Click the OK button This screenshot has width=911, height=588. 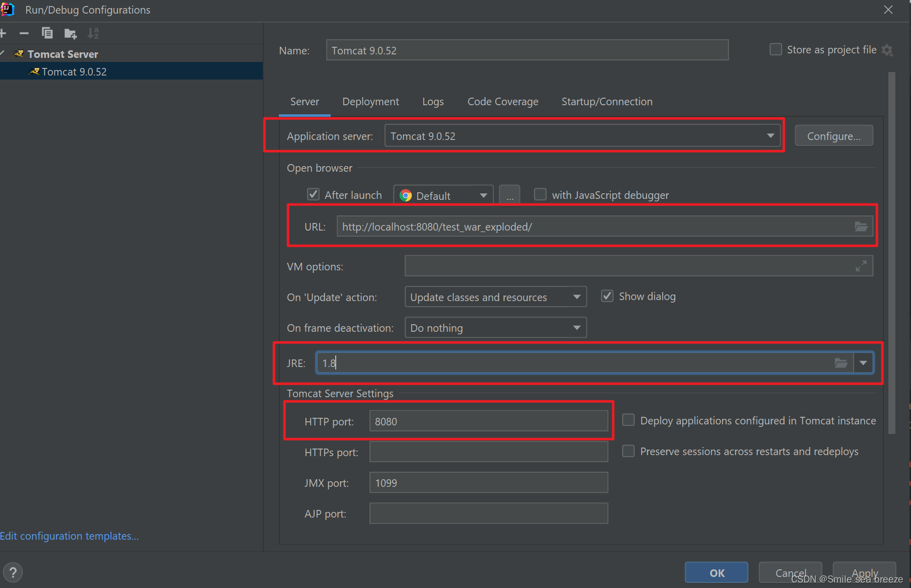(x=717, y=572)
